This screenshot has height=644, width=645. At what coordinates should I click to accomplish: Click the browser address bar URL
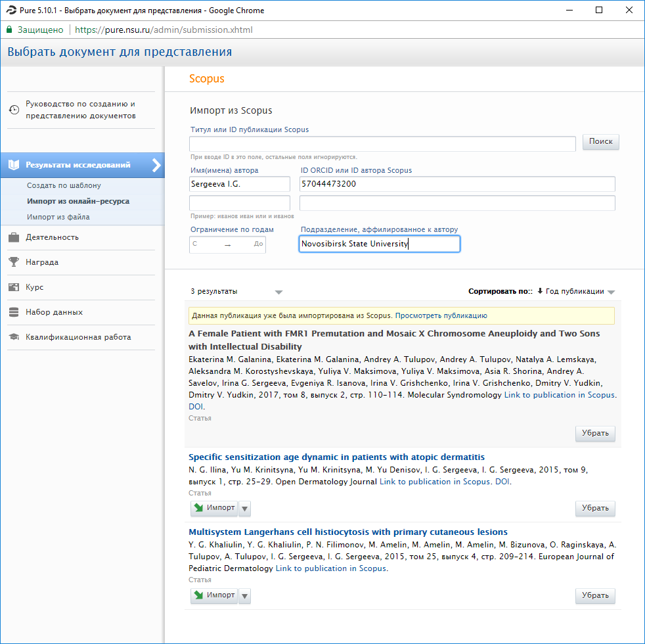coord(164,30)
